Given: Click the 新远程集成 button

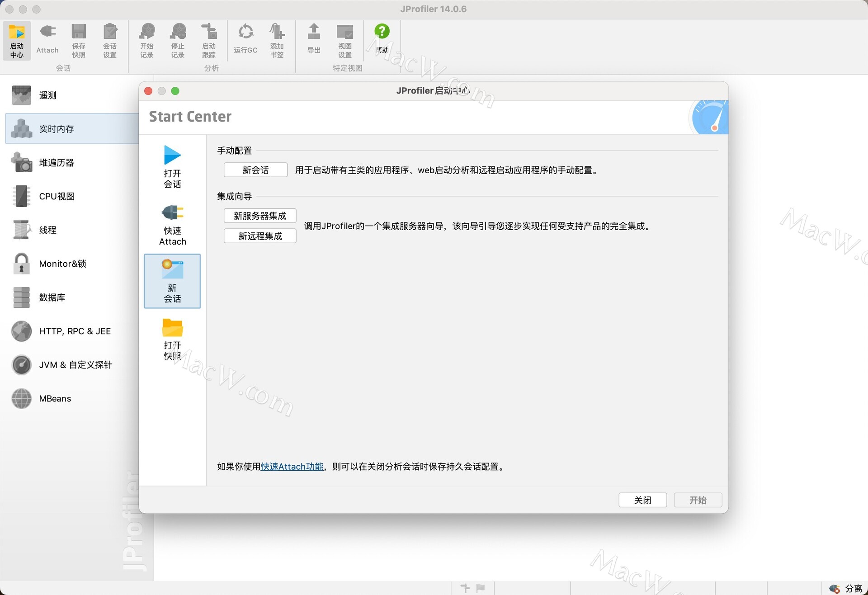Looking at the screenshot, I should point(260,236).
